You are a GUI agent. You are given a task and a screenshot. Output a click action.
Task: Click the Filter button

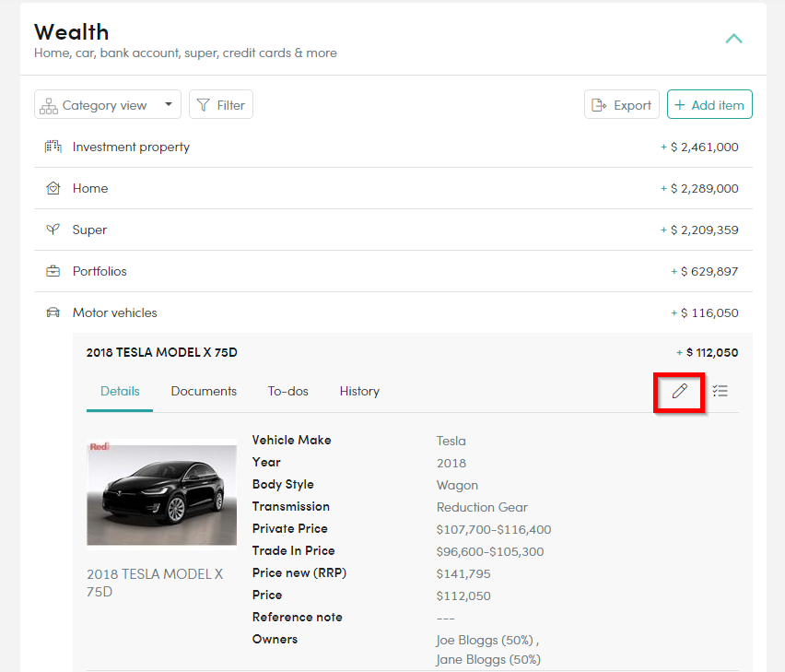coord(221,105)
